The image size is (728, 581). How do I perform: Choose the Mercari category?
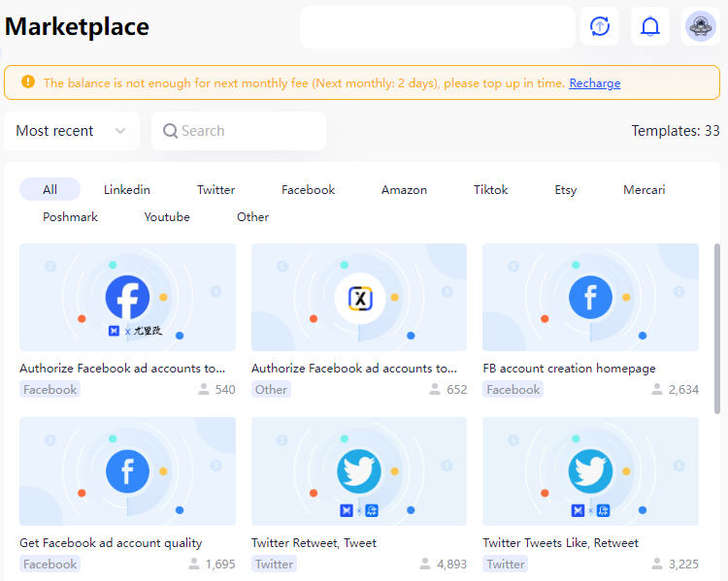click(644, 189)
